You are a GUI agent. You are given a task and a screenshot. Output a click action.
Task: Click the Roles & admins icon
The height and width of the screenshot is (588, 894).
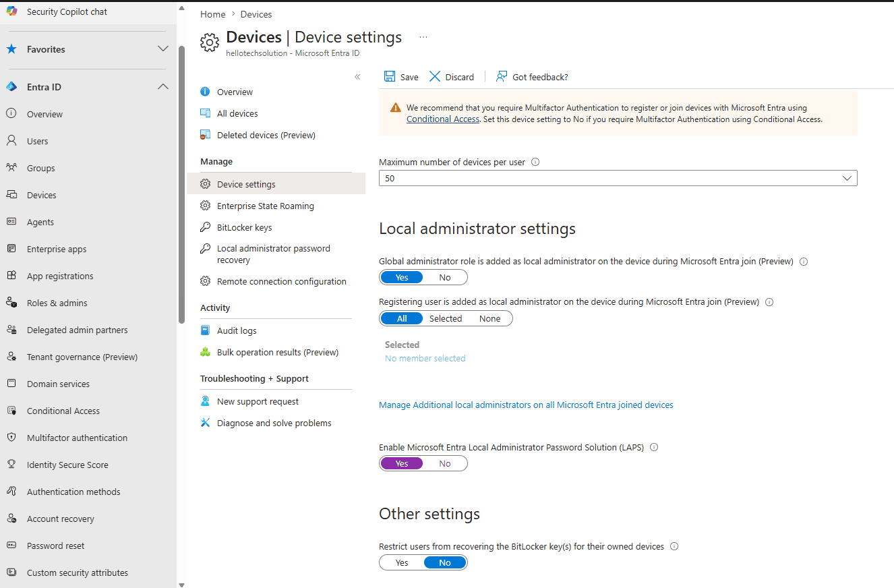(11, 303)
